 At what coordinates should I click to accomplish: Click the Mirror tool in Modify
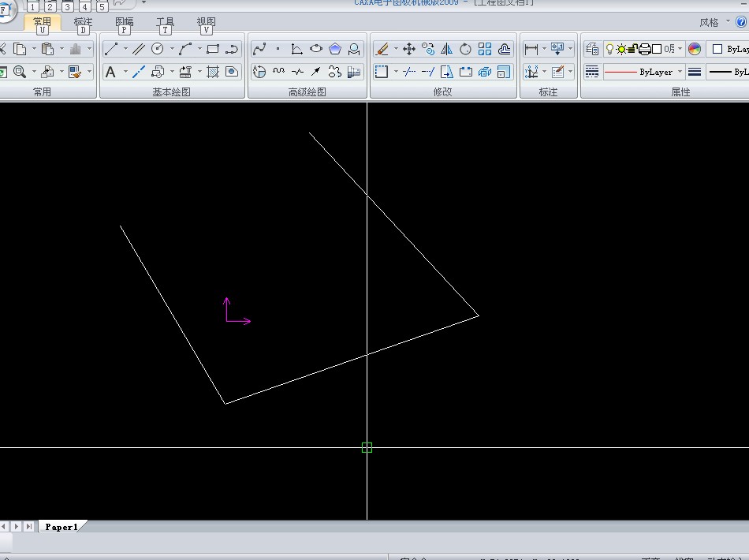[x=446, y=49]
